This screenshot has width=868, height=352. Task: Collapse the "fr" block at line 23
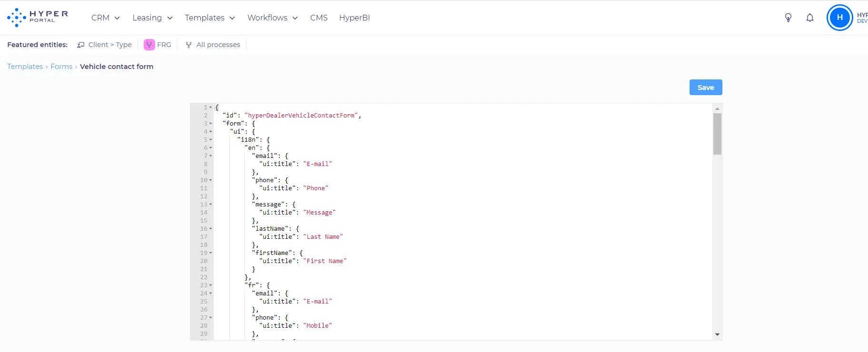pyautogui.click(x=211, y=285)
